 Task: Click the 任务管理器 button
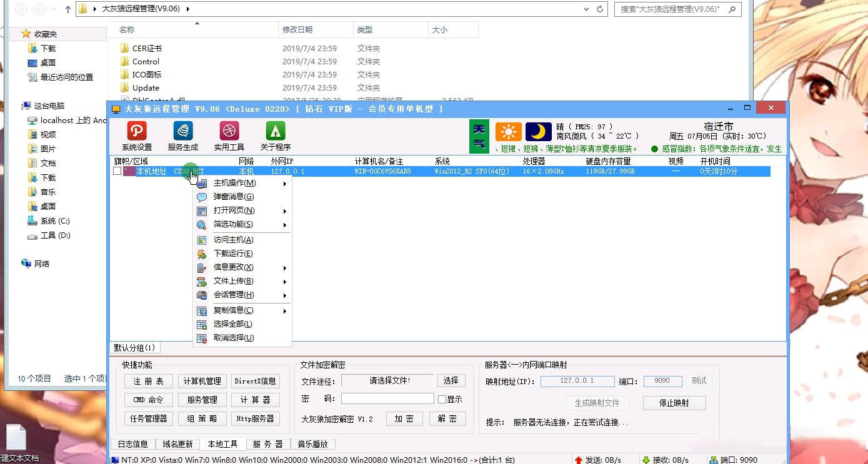pos(148,418)
